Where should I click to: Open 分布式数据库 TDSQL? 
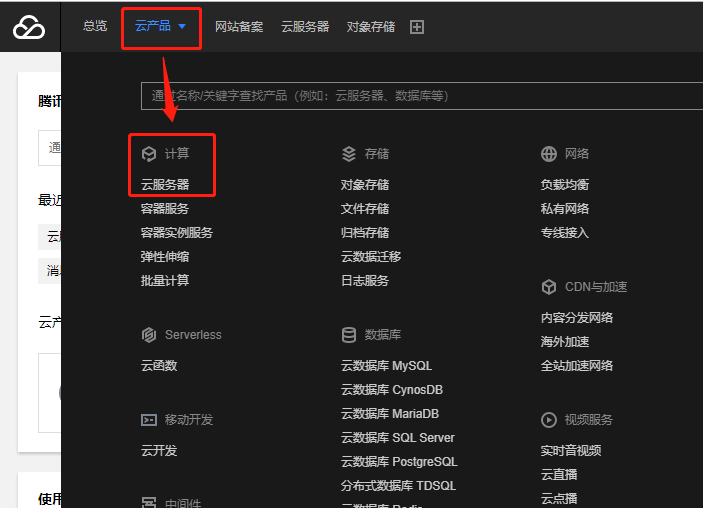click(x=399, y=486)
